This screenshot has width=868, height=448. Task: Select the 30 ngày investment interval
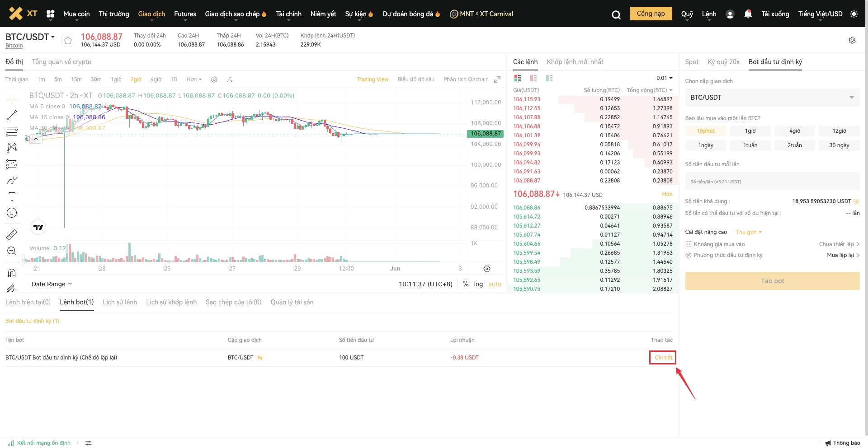839,145
